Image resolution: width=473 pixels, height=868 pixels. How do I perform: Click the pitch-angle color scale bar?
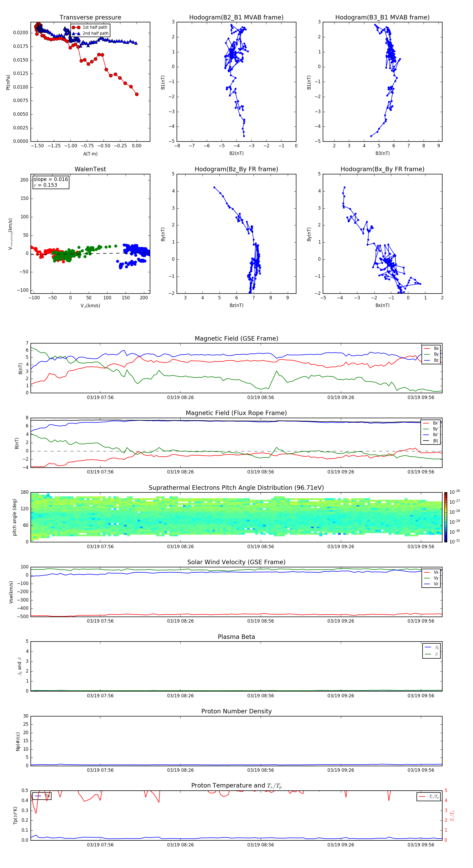446,517
